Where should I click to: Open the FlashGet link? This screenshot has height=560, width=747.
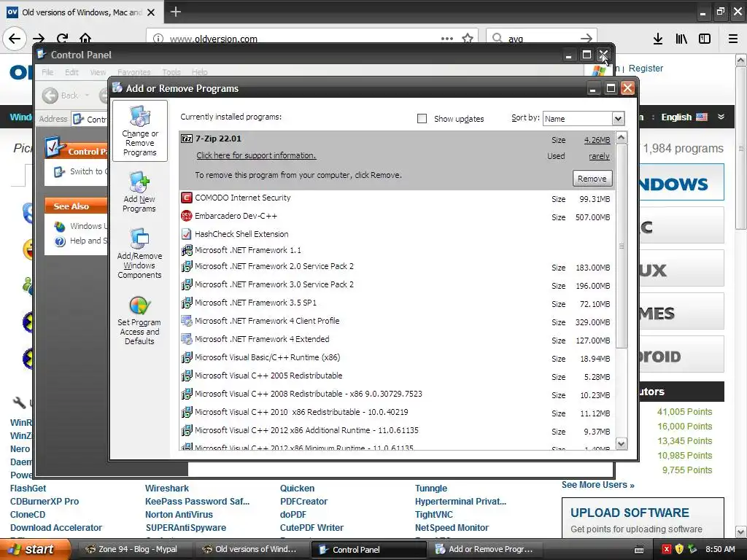[28, 488]
